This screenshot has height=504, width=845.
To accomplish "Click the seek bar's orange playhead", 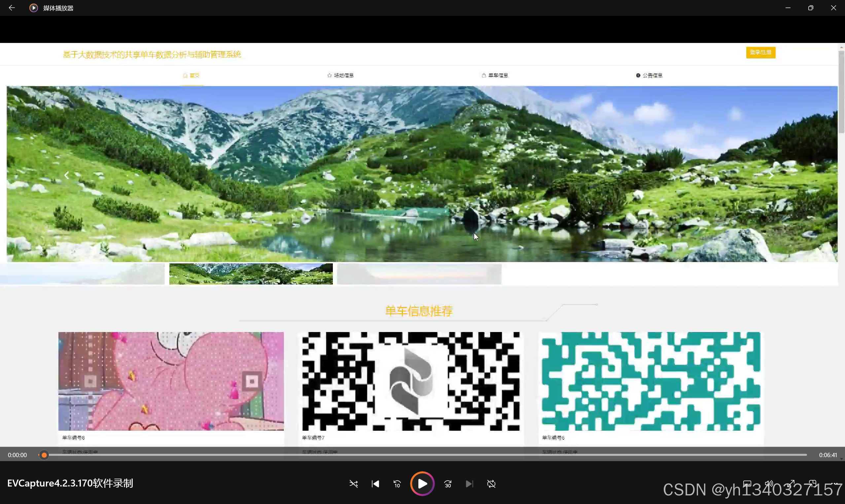I will point(44,455).
